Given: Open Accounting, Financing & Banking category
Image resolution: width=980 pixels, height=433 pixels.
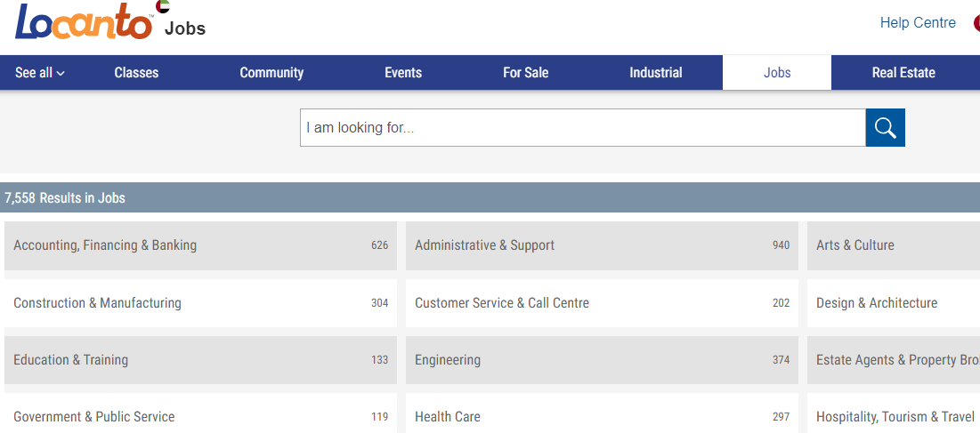Looking at the screenshot, I should point(105,245).
